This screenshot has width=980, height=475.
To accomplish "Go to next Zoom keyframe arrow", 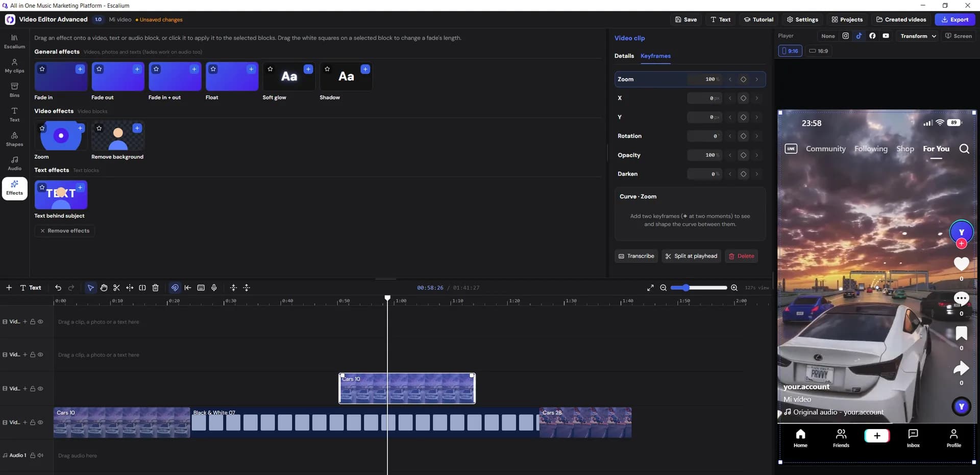I will [756, 79].
